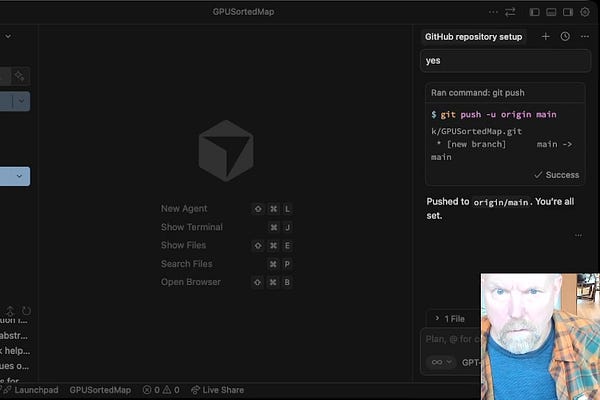The height and width of the screenshot is (400, 600).
Task: Click GPUSortedMap in the status bar
Action: click(x=100, y=390)
